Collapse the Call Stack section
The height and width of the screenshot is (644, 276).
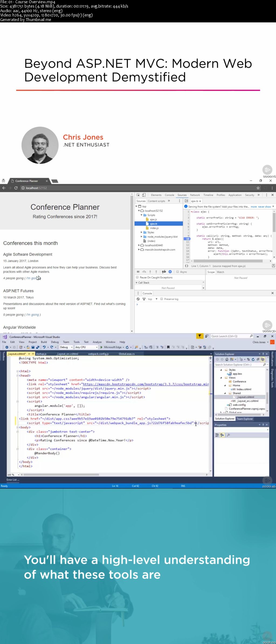137,282
